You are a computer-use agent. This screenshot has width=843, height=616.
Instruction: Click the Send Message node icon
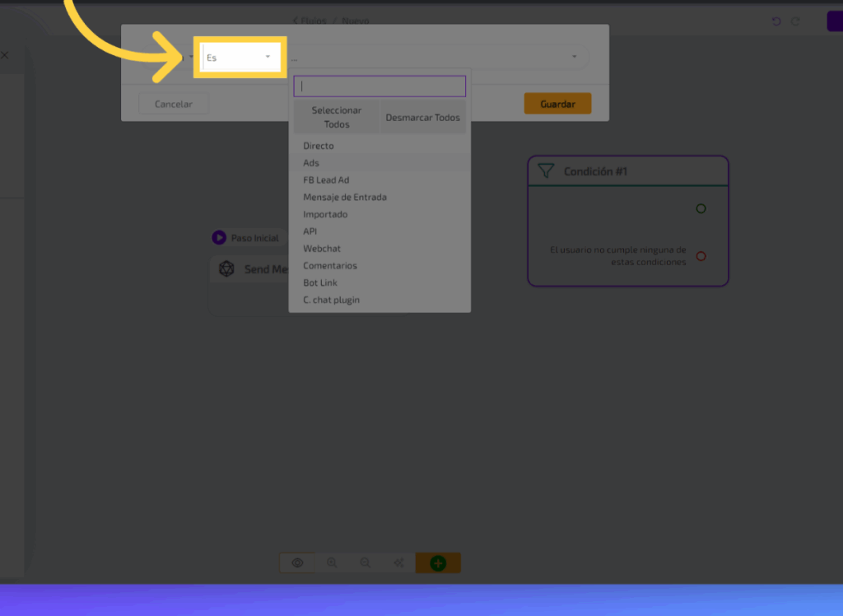(x=226, y=269)
